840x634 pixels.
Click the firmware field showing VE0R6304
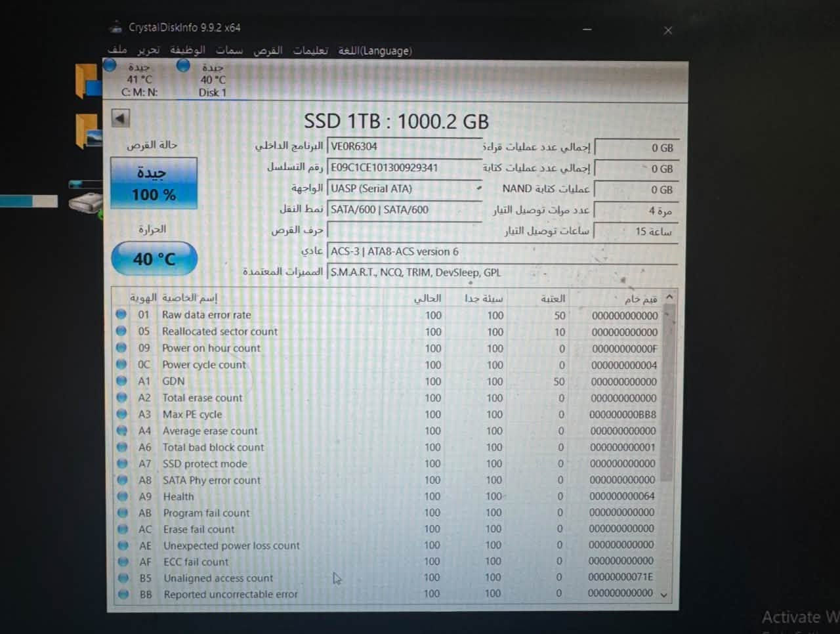404,146
